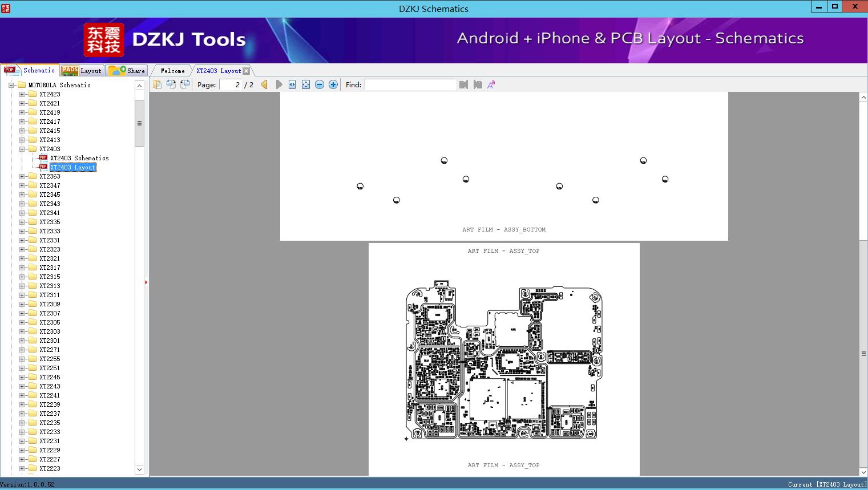This screenshot has width=868, height=490.
Task: Open the Share tab
Action: (127, 71)
